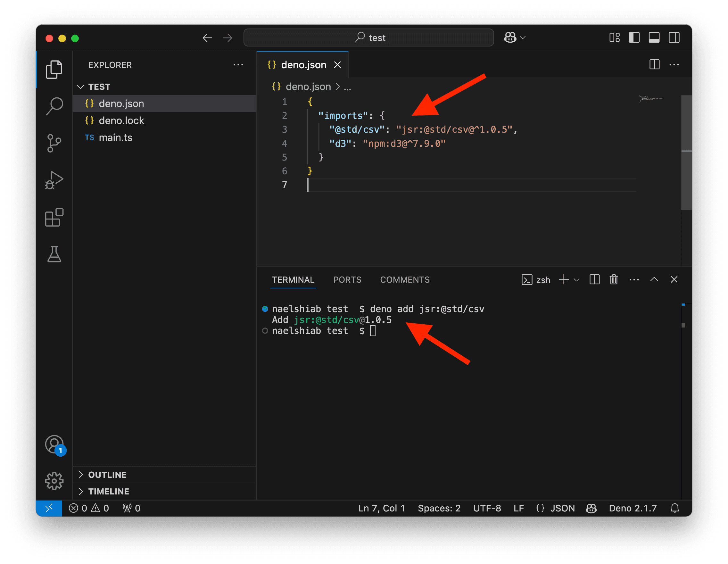Open Explorer Views and More Actions ellipsis
This screenshot has width=728, height=564.
pos(238,65)
